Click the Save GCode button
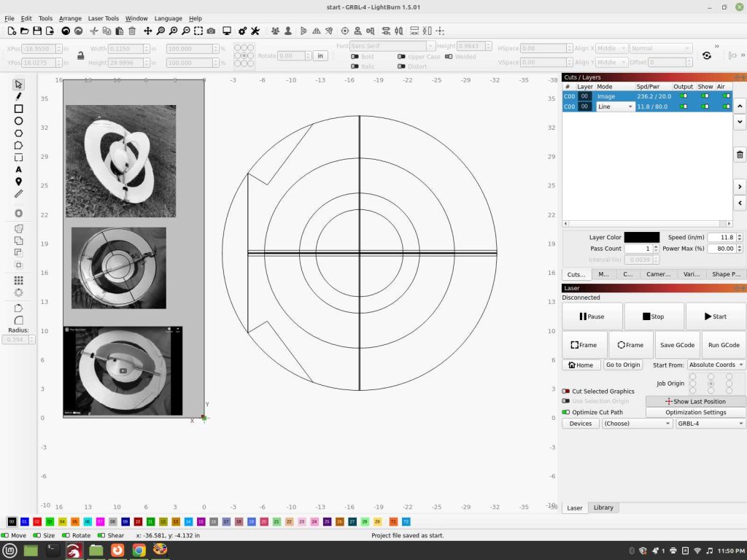 click(x=677, y=345)
